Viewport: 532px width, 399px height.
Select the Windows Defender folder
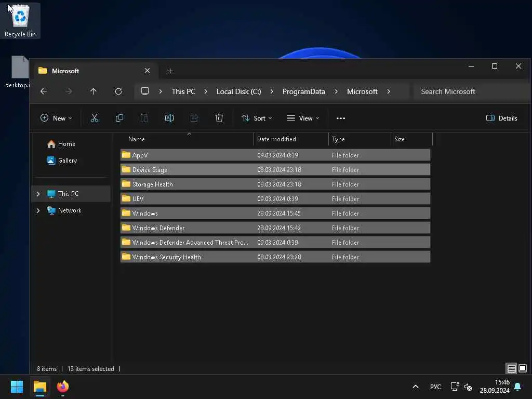coord(275,228)
